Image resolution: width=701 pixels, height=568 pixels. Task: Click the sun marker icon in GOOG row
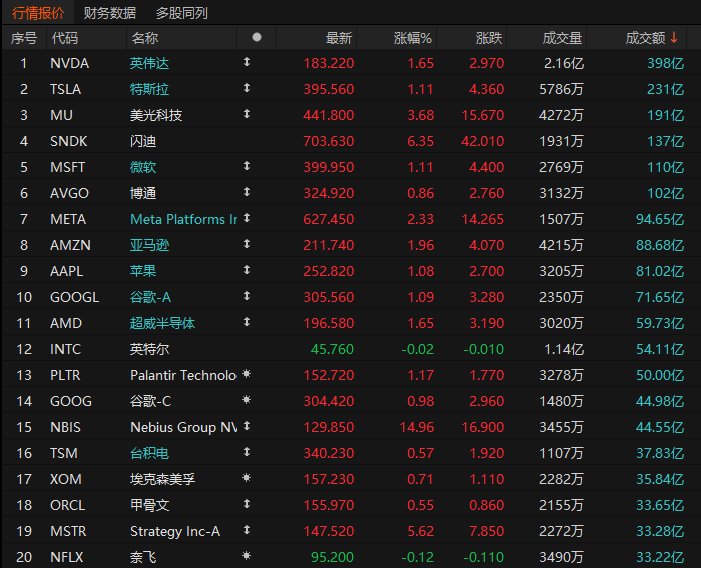[x=246, y=400]
